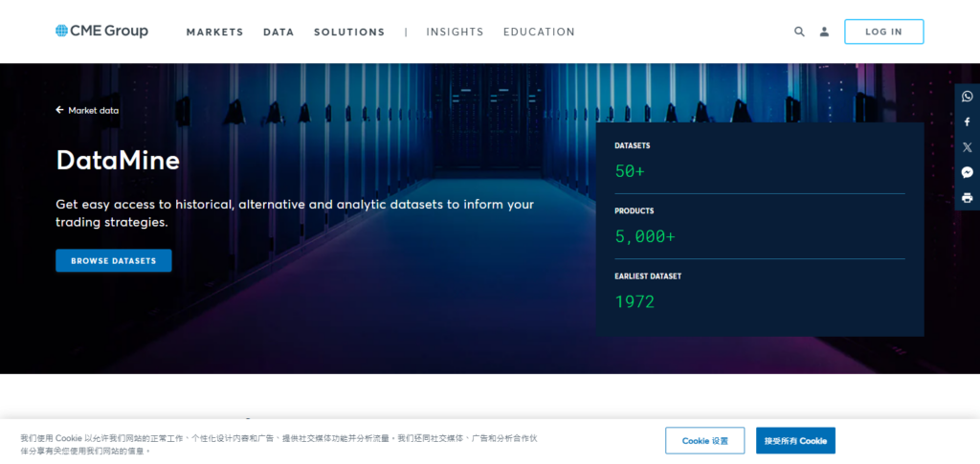The height and width of the screenshot is (464, 980).
Task: Click the CME Group logo
Action: 101,31
